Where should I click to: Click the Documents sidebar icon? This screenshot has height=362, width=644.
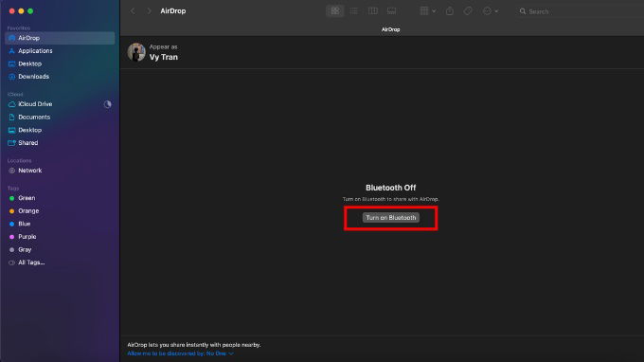tap(12, 118)
